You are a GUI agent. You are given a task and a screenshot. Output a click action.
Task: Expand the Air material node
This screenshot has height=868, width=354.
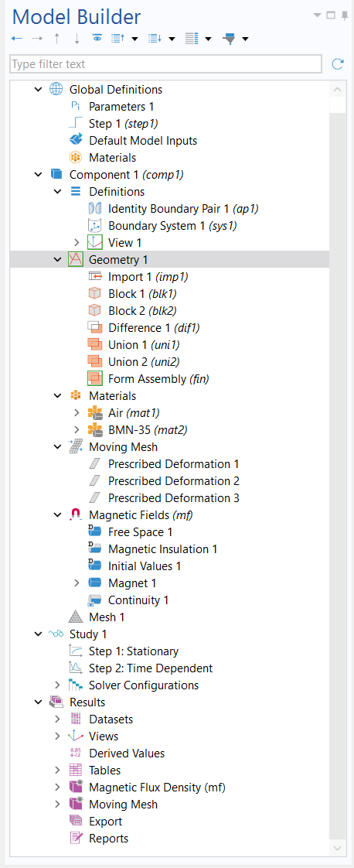coord(77,412)
